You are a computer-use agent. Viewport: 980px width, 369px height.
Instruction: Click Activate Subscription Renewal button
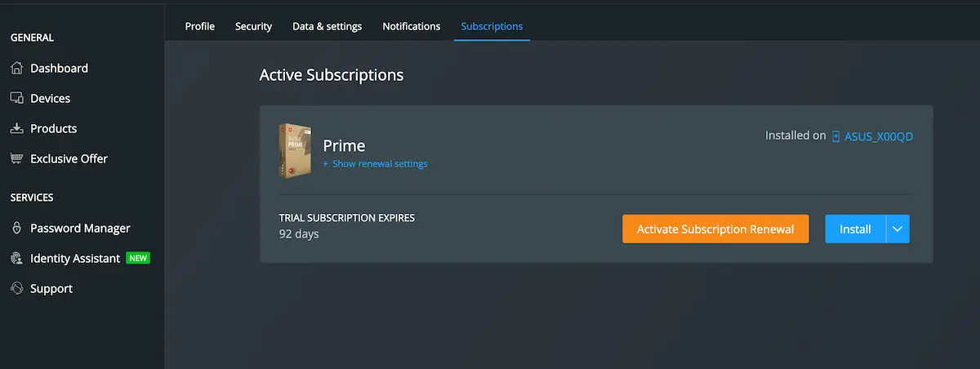pyautogui.click(x=715, y=229)
